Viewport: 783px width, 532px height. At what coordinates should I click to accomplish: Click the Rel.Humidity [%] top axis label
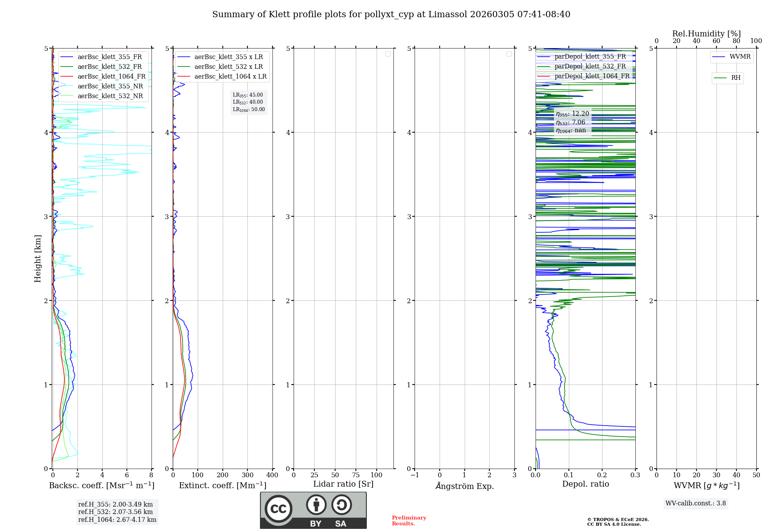(706, 34)
